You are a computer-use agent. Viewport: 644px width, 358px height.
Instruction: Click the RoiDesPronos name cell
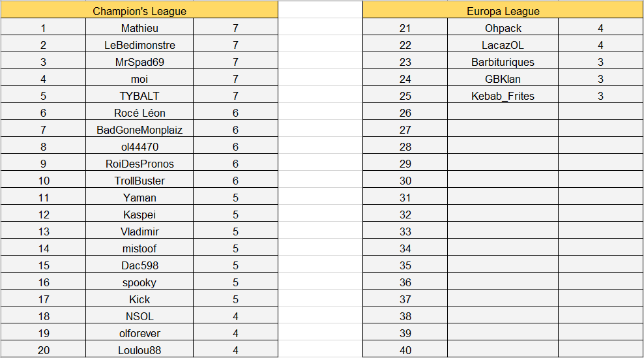[x=139, y=164]
